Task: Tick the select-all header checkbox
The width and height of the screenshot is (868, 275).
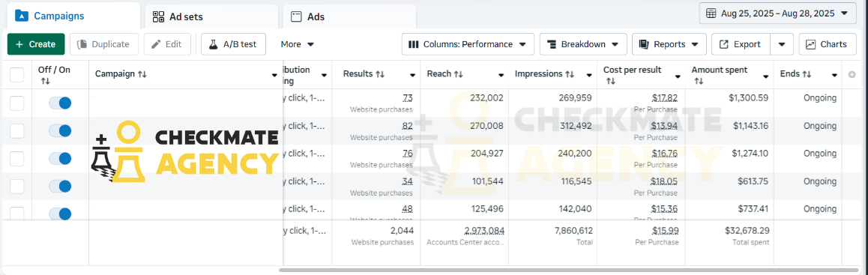Action: tap(17, 75)
